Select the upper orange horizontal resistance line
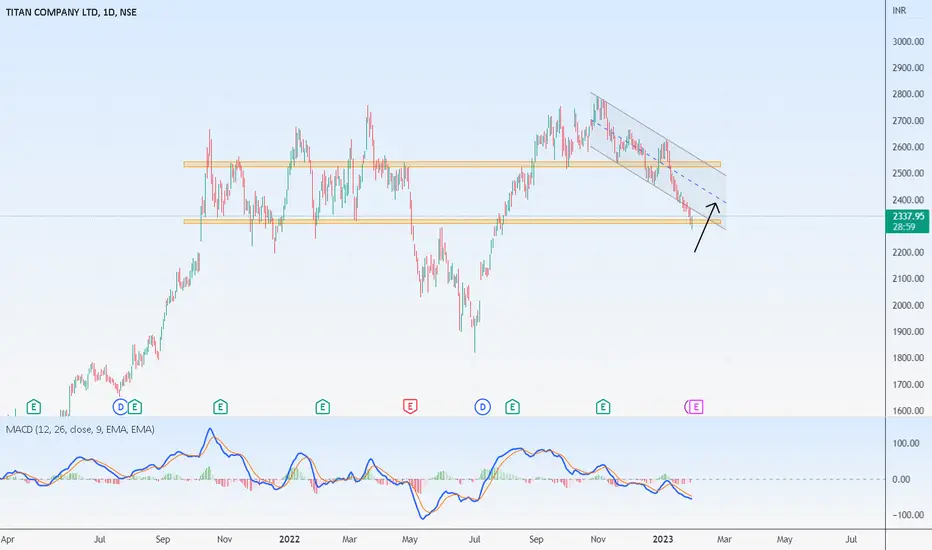This screenshot has height=550, width=932. click(452, 164)
